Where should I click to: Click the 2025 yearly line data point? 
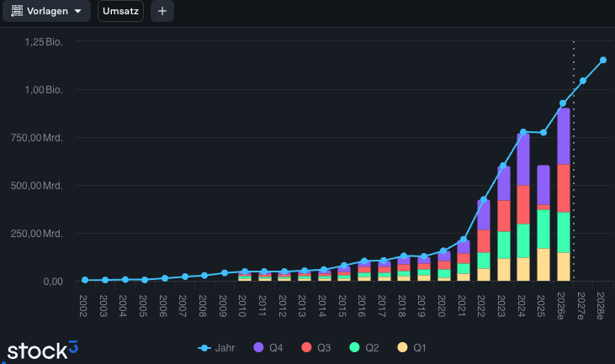point(543,133)
